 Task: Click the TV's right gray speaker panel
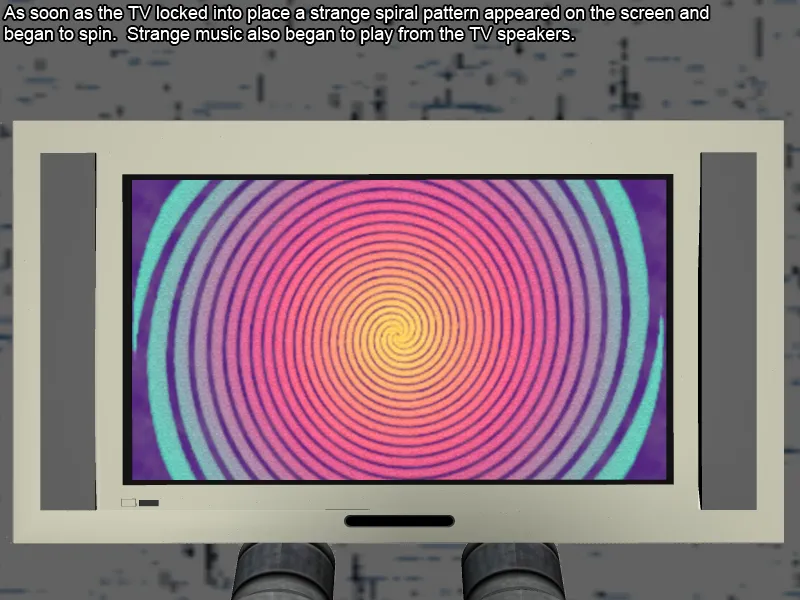[728, 331]
